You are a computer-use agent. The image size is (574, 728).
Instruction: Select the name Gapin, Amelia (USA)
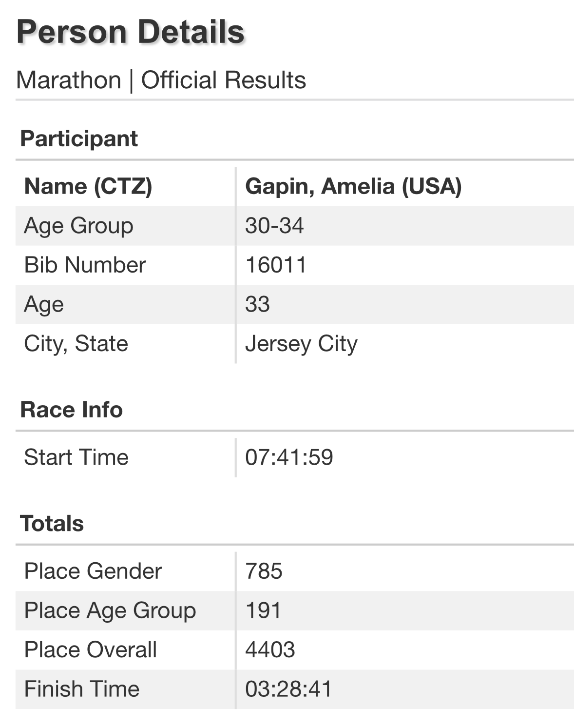(x=353, y=186)
